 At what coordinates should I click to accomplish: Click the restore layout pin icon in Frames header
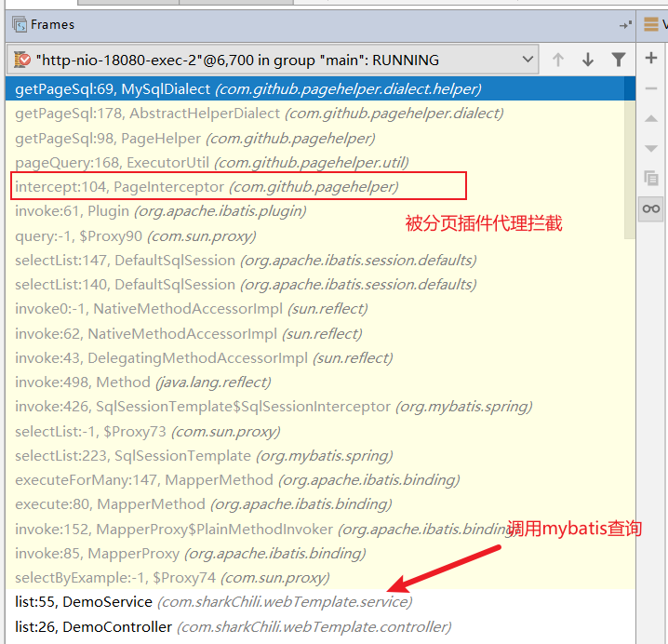(625, 25)
